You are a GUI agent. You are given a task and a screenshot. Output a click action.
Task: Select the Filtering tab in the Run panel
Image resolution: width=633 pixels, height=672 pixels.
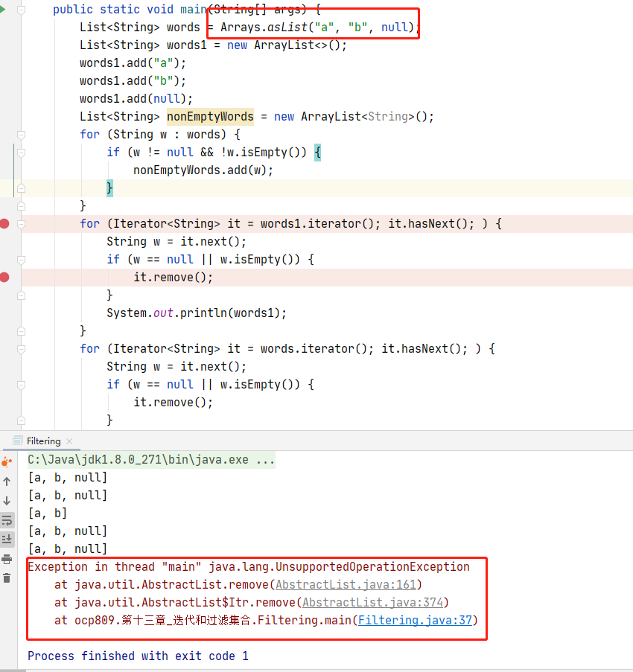point(42,441)
